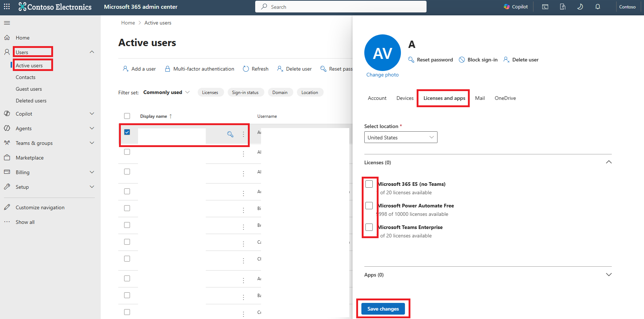Check the Microsoft Teams Enterprise license
This screenshot has height=319, width=644.
click(x=369, y=227)
